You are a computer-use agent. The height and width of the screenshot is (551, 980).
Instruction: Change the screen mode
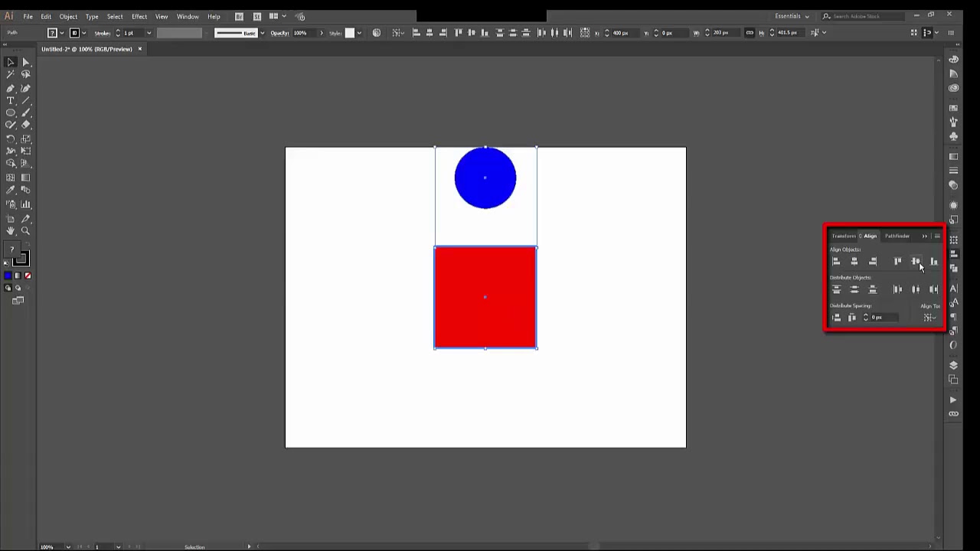click(x=18, y=301)
